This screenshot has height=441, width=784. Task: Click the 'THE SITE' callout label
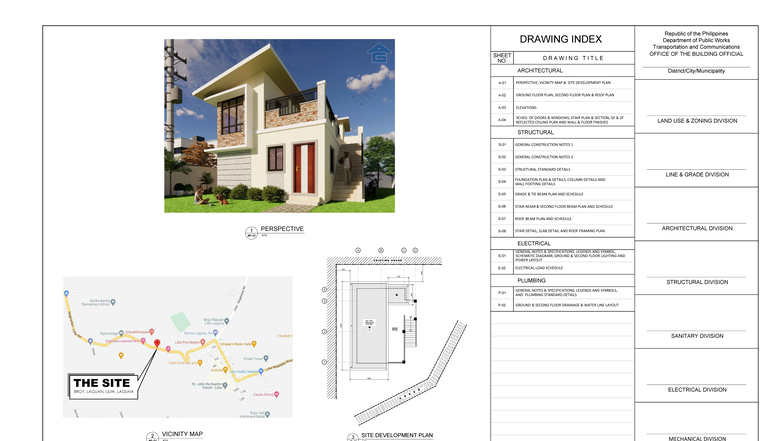pyautogui.click(x=102, y=386)
